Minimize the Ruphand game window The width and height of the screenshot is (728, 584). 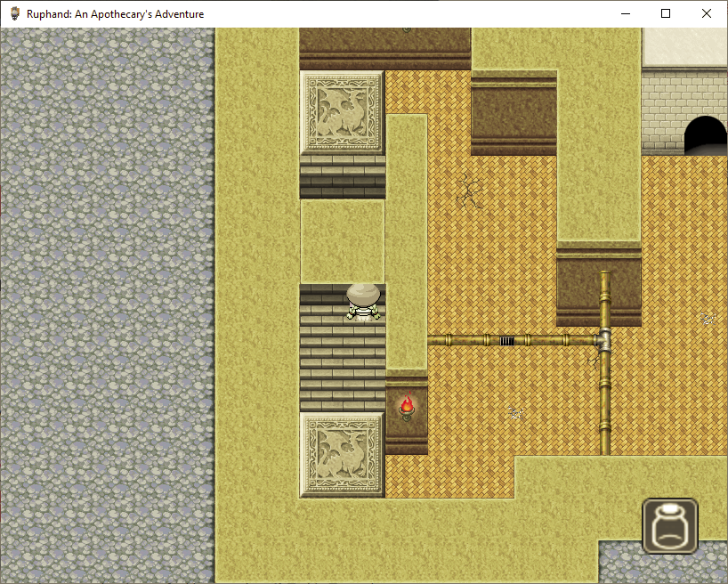pyautogui.click(x=626, y=14)
